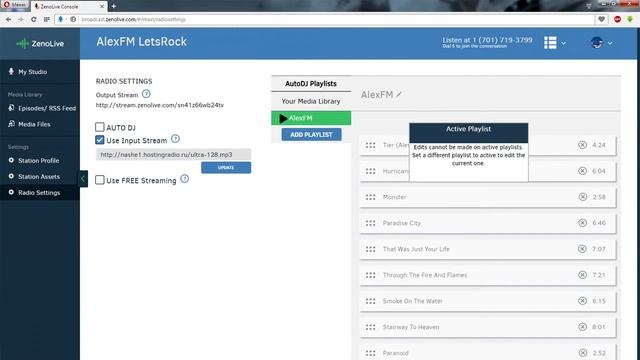Select the AlexFM playlist

(x=311, y=118)
